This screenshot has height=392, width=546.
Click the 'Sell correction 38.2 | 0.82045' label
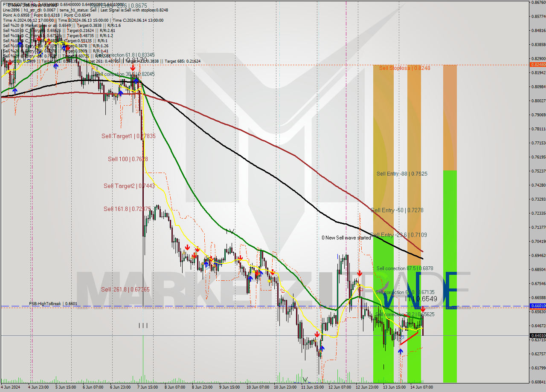click(x=125, y=74)
